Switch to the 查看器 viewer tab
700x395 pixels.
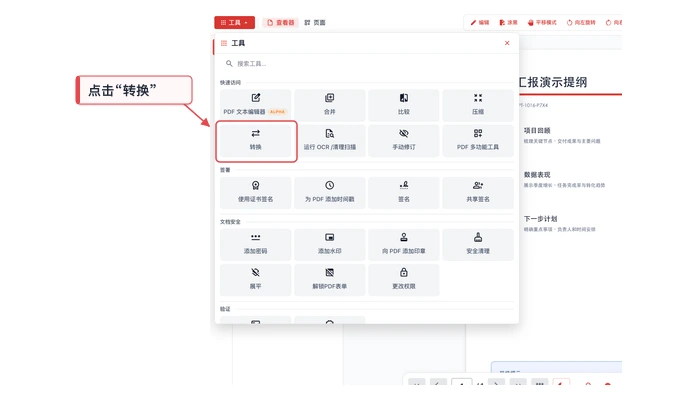coord(280,22)
